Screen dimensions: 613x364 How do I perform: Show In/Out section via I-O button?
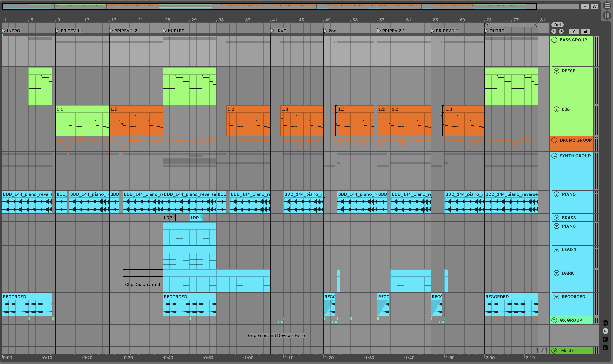605,323
